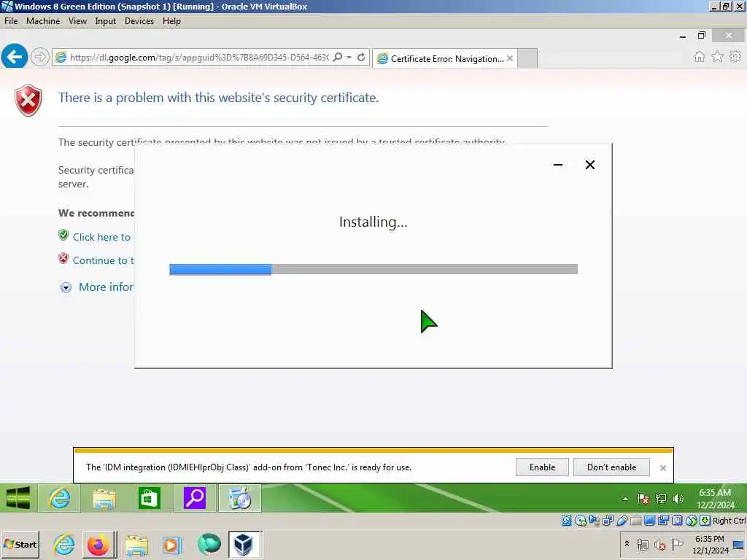Launch Internet Explorer from host taskbar

(64, 544)
